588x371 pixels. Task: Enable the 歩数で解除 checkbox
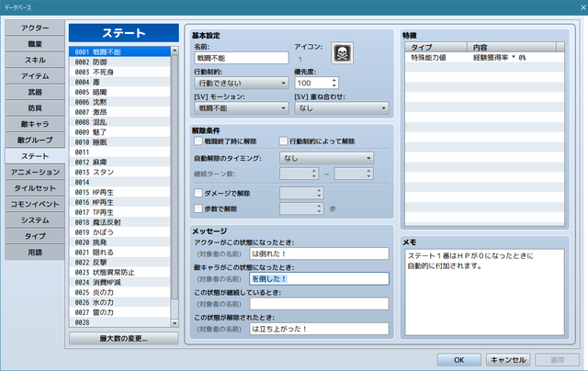198,208
